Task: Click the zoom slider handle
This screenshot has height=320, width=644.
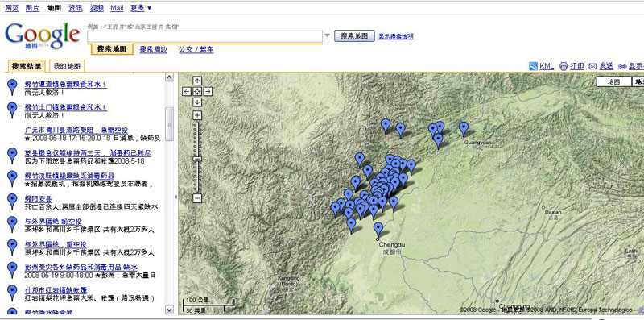Action: coord(197,159)
